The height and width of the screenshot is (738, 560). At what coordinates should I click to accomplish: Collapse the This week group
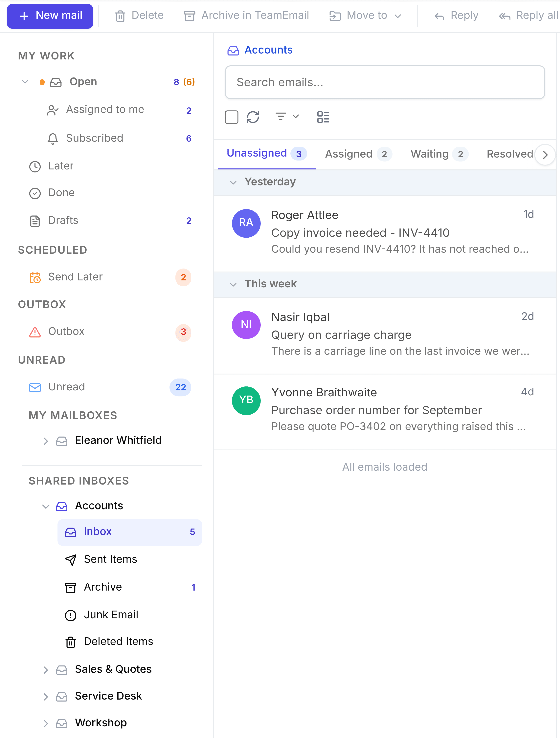pos(233,284)
